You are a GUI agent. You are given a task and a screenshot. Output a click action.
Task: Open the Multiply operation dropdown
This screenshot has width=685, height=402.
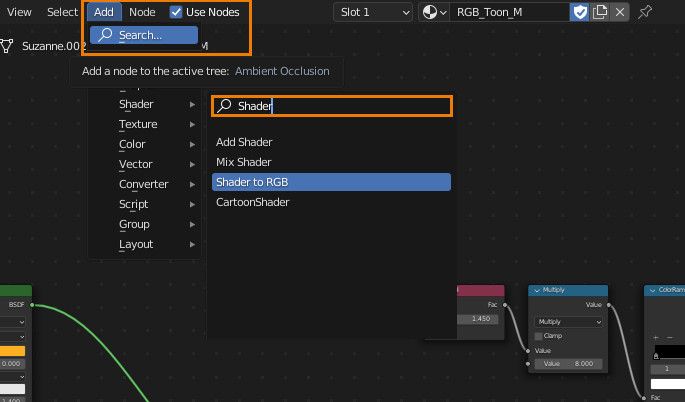coord(568,322)
